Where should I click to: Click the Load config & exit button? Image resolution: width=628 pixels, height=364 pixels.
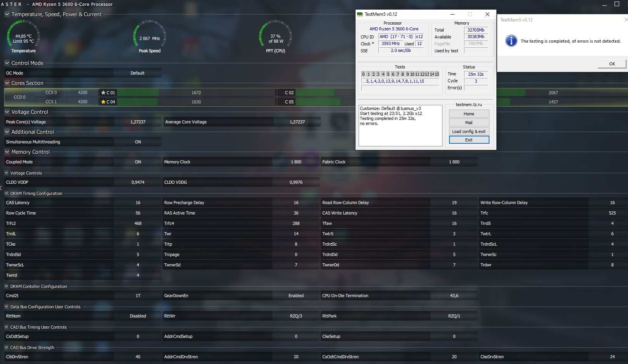469,131
